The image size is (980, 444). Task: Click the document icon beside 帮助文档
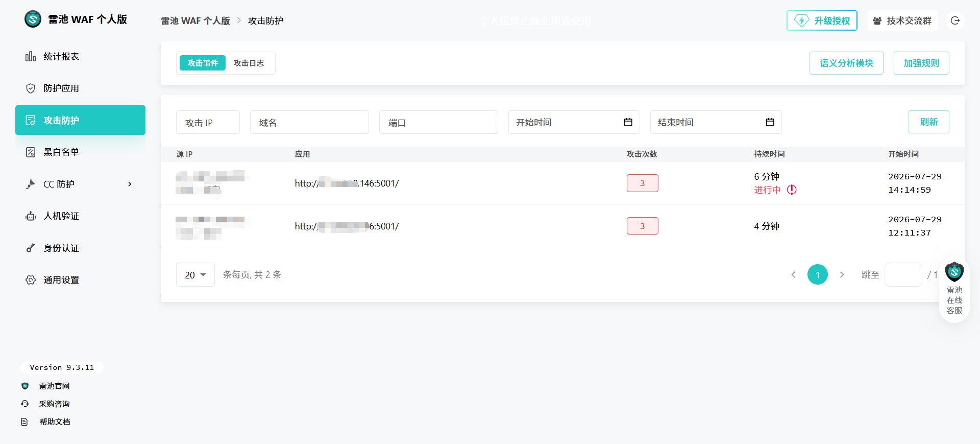(24, 422)
